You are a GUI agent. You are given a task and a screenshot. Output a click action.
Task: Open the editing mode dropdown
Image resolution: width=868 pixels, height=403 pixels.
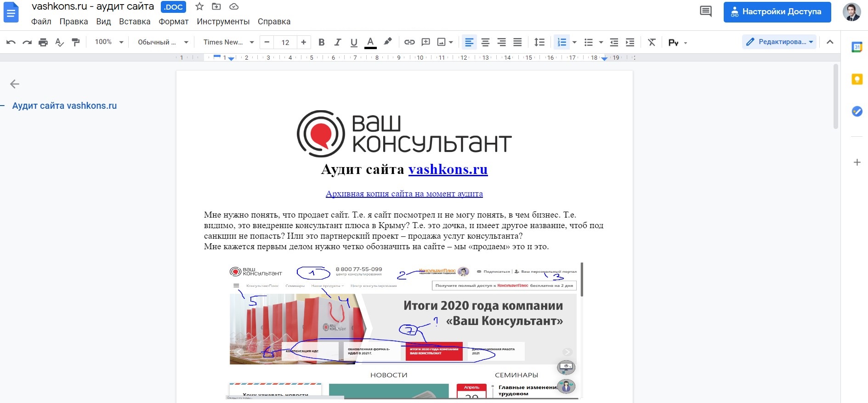coord(779,42)
